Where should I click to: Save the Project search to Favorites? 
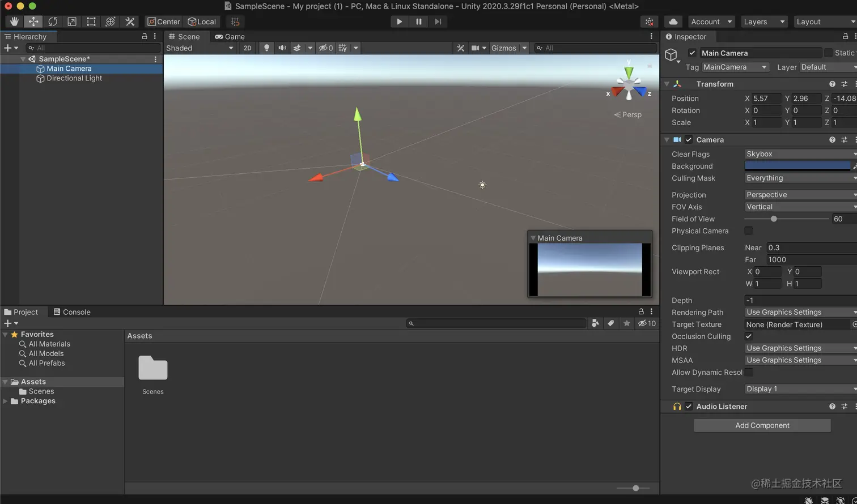pyautogui.click(x=626, y=323)
